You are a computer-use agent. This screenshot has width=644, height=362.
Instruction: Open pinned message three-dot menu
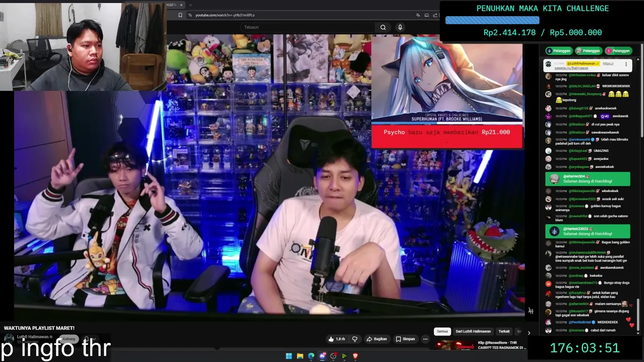[x=626, y=64]
